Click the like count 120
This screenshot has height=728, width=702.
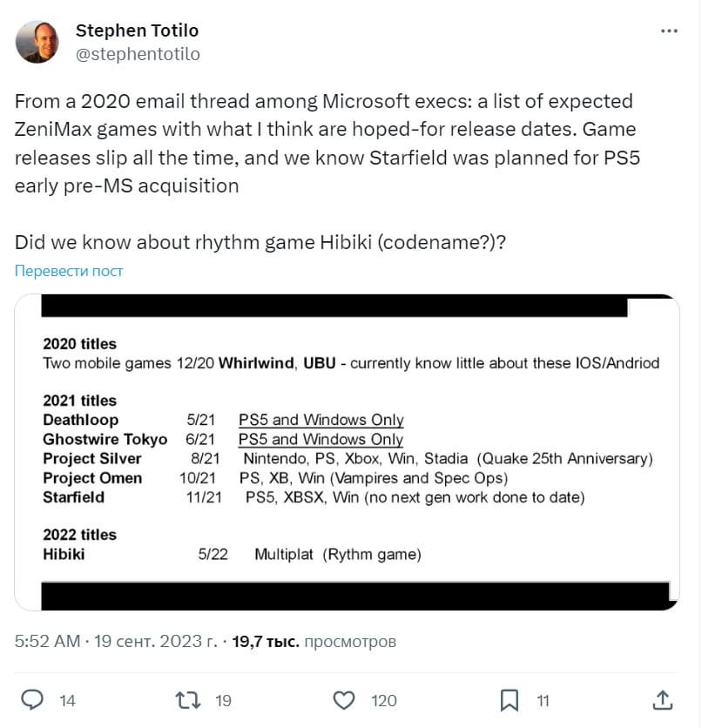[x=383, y=700]
